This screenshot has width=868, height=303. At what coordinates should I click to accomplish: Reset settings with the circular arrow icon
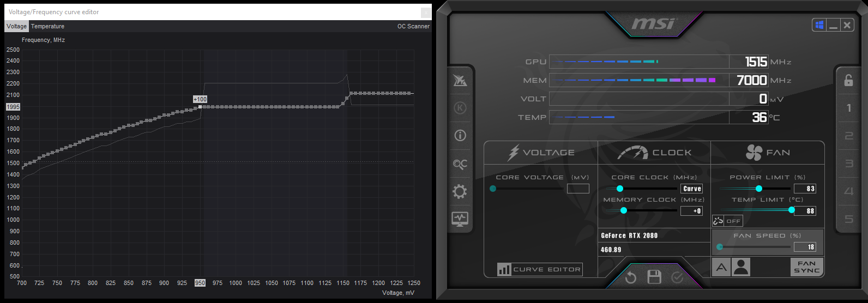(631, 277)
